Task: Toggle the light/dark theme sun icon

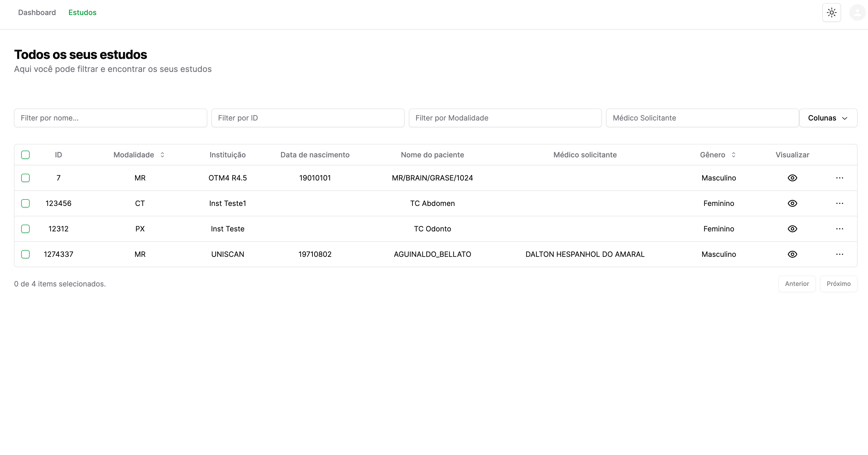Action: point(831,13)
